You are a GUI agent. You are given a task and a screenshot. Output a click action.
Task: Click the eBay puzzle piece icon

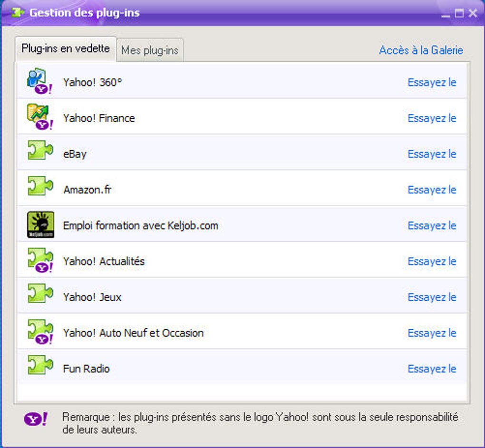[x=40, y=150]
